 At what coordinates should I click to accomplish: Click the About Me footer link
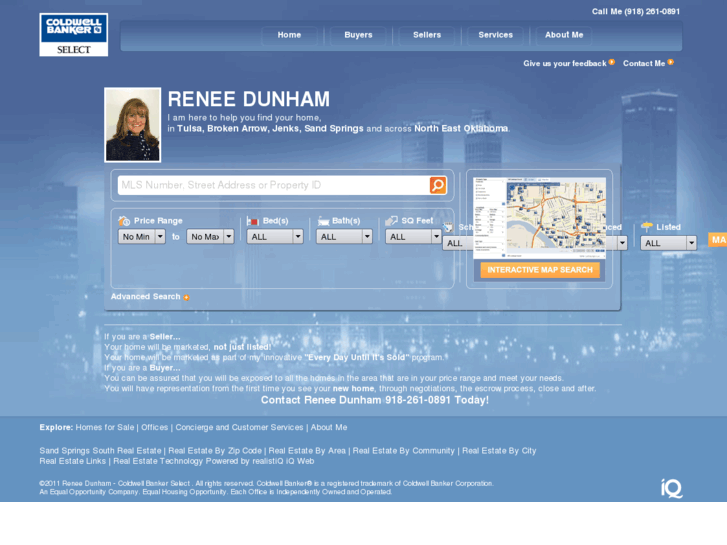pyautogui.click(x=329, y=428)
